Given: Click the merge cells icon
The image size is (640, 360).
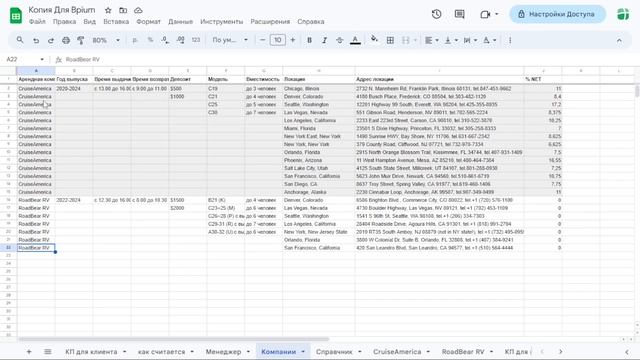Looking at the screenshot, I should [406, 40].
